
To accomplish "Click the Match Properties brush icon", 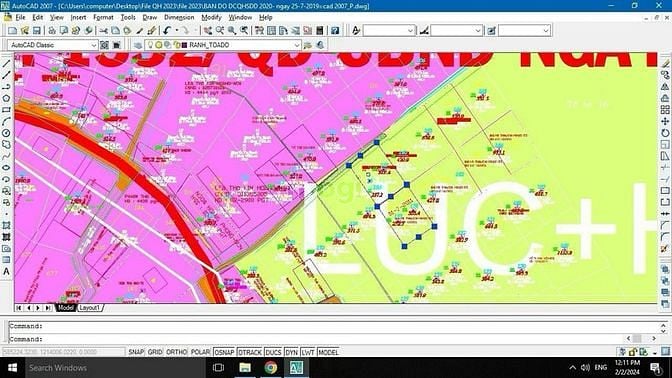I will pos(151,30).
